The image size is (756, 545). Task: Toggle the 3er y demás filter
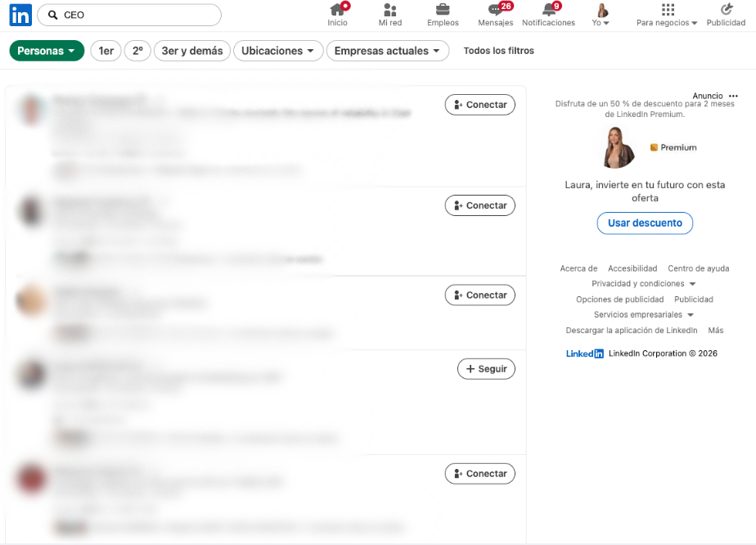pyautogui.click(x=191, y=51)
